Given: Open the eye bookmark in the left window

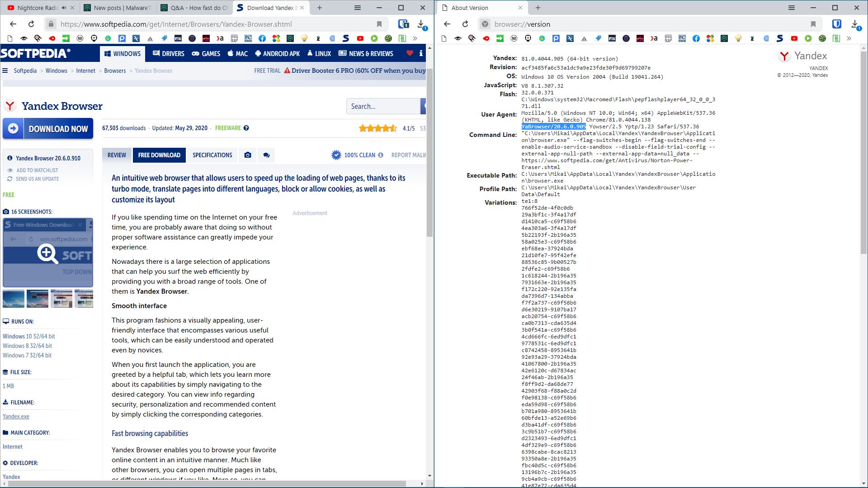Looking at the screenshot, I should pyautogui.click(x=24, y=38).
